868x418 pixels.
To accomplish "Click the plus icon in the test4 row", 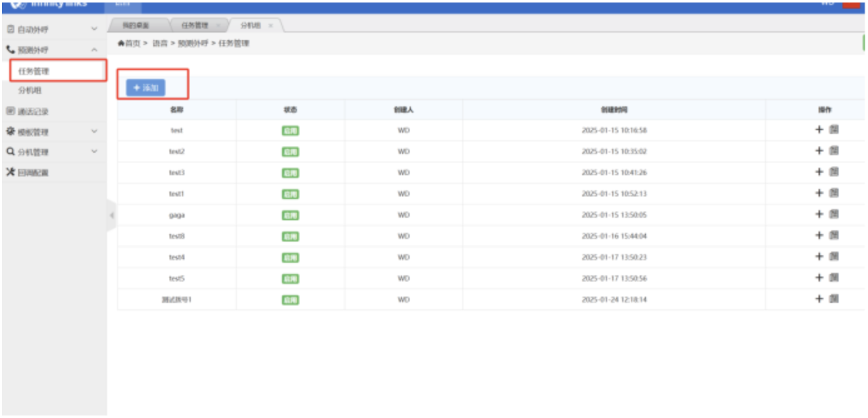I will pyautogui.click(x=819, y=257).
